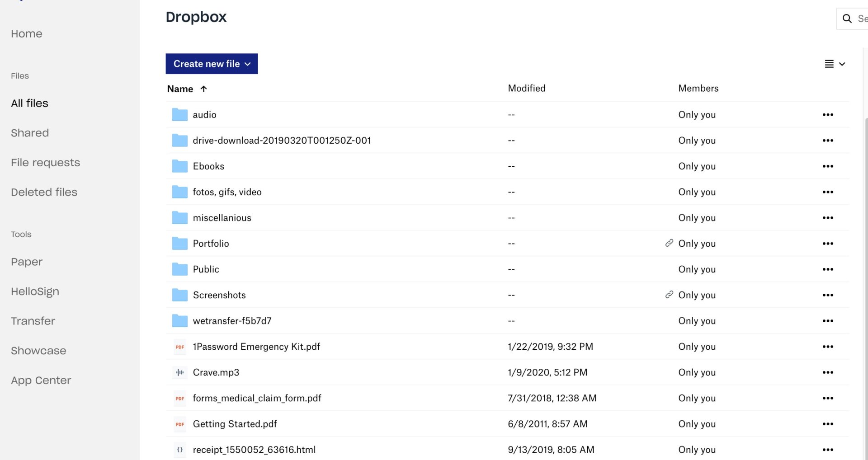
Task: Open forms_medical_claim_form.pdf
Action: (x=257, y=398)
